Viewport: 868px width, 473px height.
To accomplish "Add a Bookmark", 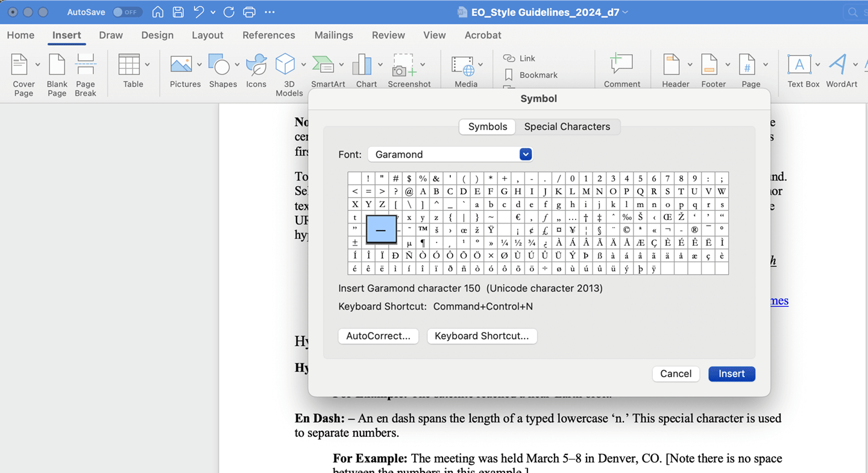I will click(530, 75).
